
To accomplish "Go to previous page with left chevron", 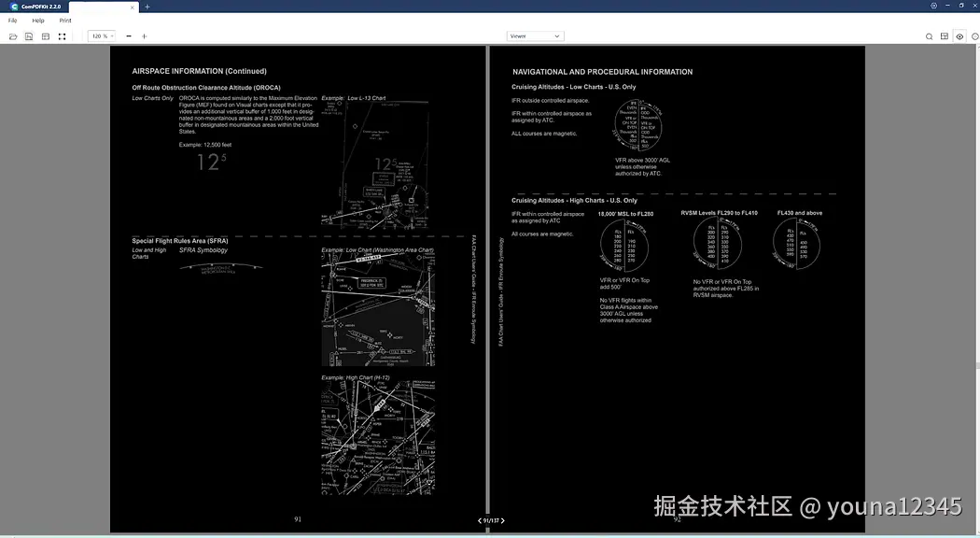I will click(480, 520).
